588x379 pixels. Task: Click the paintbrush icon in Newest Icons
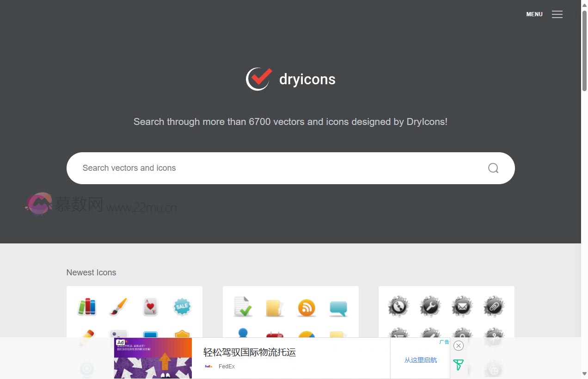tap(118, 306)
